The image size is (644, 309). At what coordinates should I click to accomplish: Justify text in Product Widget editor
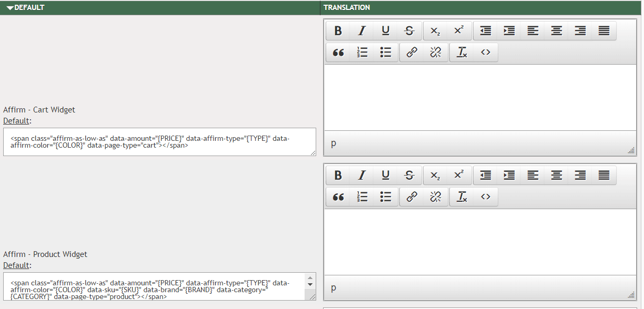pyautogui.click(x=604, y=176)
